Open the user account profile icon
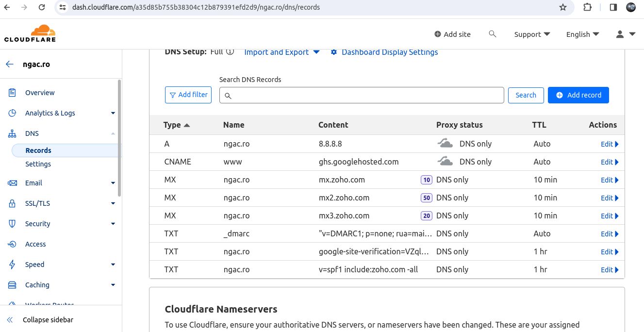The height and width of the screenshot is (332, 644). click(625, 34)
